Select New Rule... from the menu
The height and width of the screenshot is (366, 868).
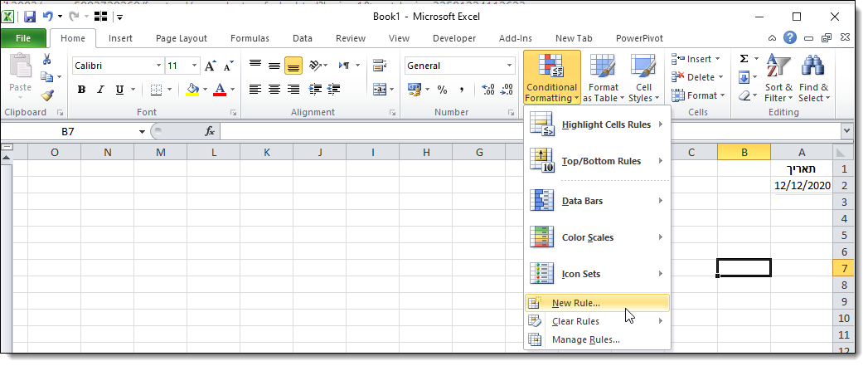point(575,303)
